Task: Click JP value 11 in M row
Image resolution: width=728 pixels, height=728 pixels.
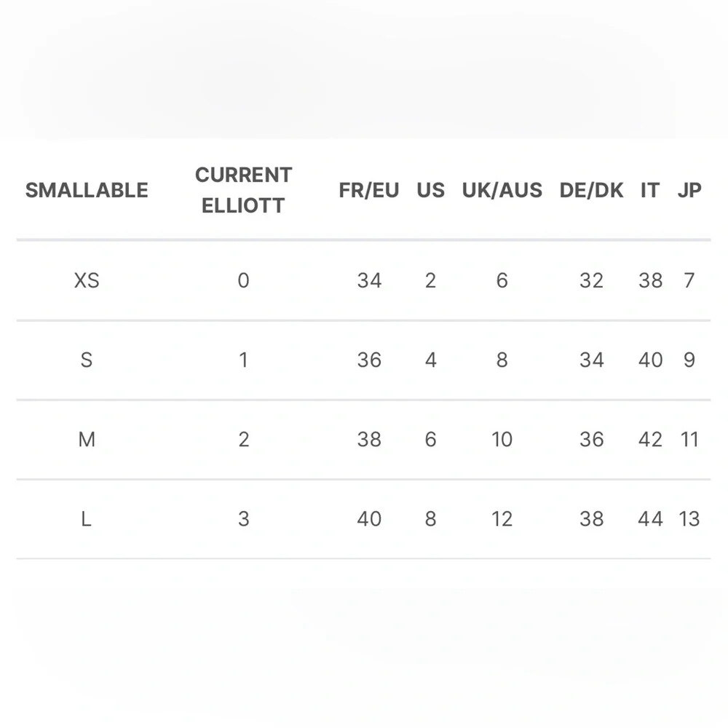Action: click(x=689, y=440)
